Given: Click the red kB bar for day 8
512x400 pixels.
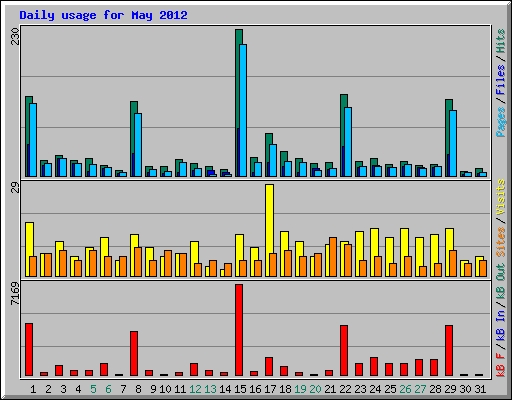Looking at the screenshot, I should (134, 353).
